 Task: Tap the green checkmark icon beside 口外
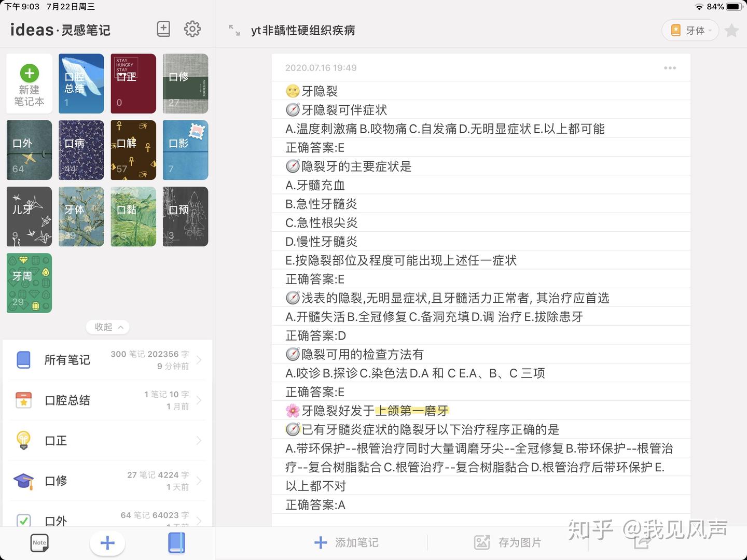(23, 521)
